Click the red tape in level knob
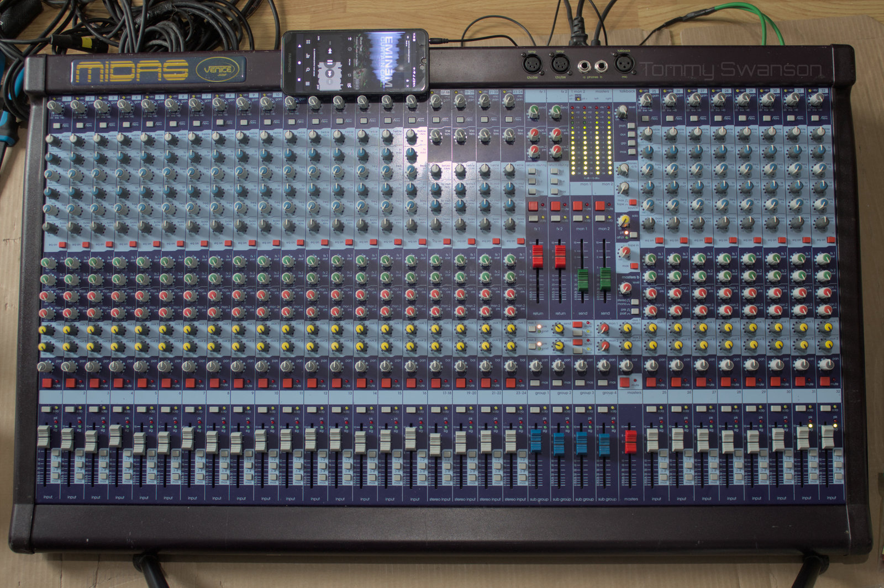Screen dimensions: 884x588 (625, 252)
